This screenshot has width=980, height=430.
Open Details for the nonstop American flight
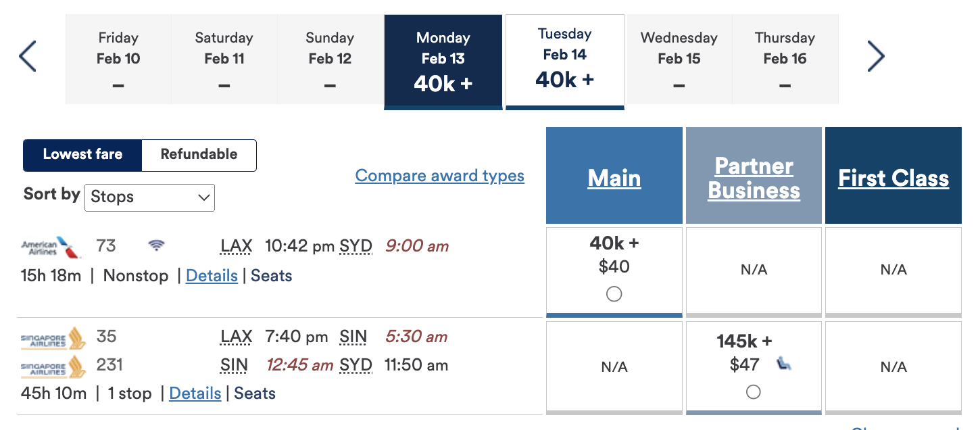pyautogui.click(x=212, y=276)
